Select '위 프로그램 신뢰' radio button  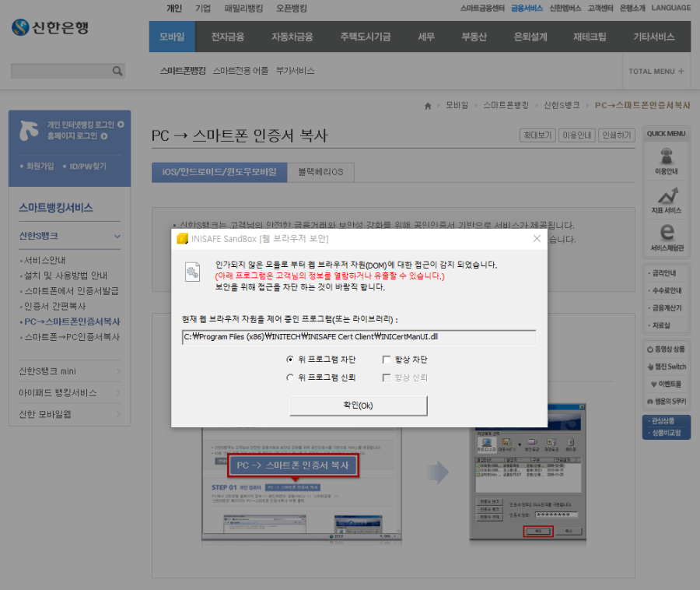coord(290,378)
